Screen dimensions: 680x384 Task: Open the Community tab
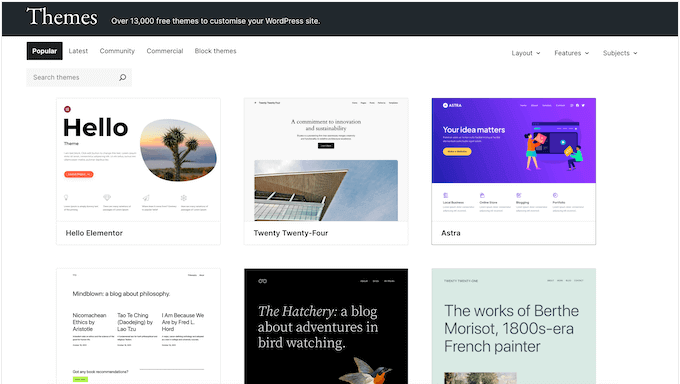[x=117, y=51]
